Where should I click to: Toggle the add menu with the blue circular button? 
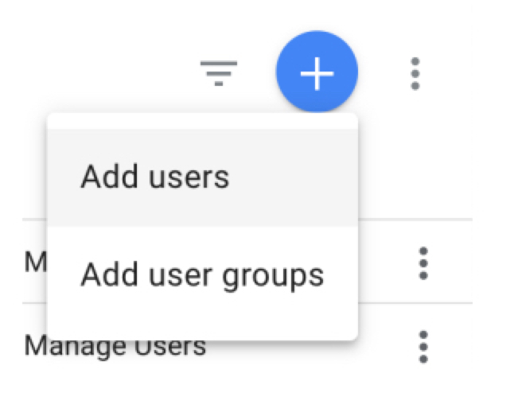coord(317,73)
